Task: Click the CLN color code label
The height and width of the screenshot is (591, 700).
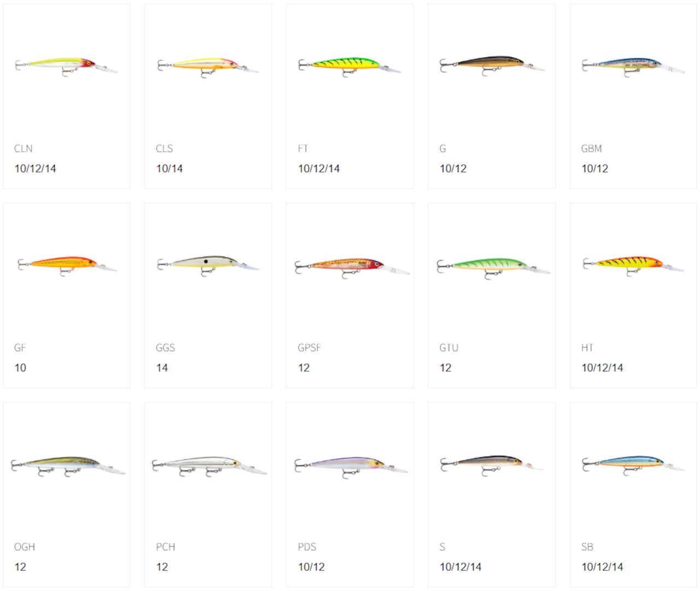Action: click(x=24, y=148)
